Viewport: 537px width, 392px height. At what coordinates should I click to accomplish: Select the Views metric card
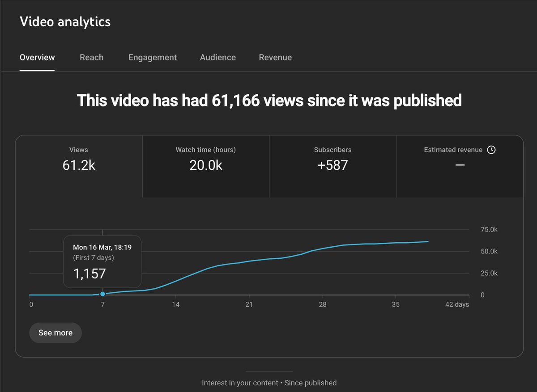pos(79,165)
